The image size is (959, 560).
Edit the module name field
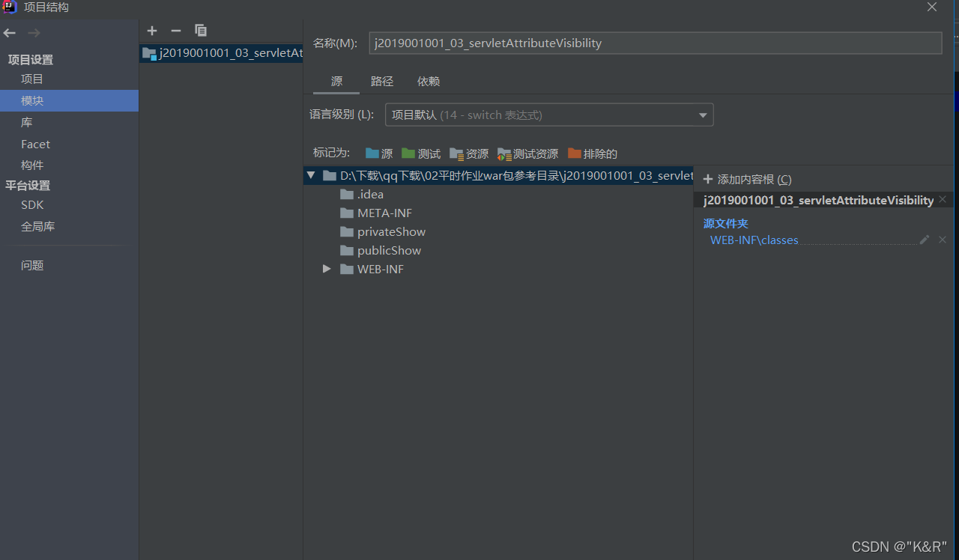[655, 43]
